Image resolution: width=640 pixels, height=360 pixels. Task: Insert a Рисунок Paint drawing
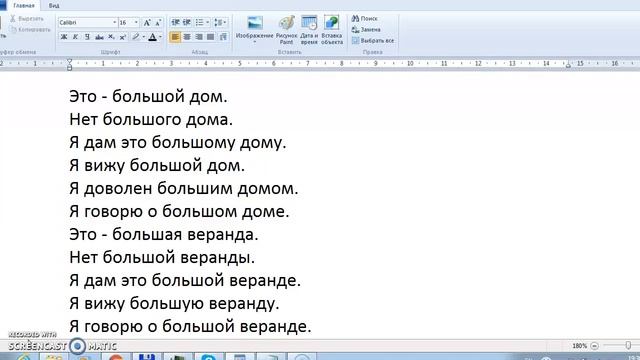click(x=287, y=30)
